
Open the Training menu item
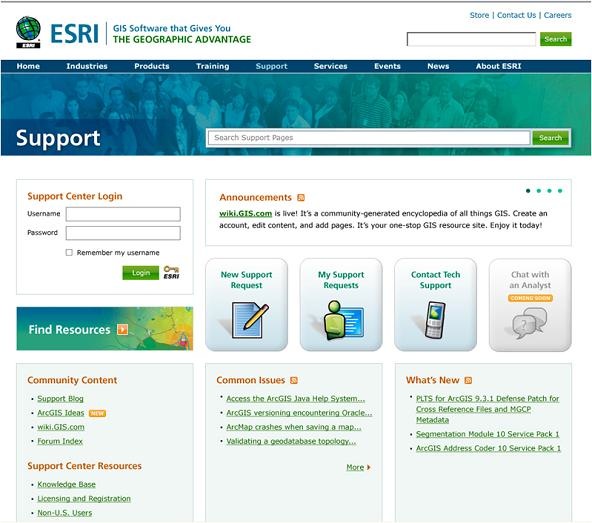pos(213,66)
